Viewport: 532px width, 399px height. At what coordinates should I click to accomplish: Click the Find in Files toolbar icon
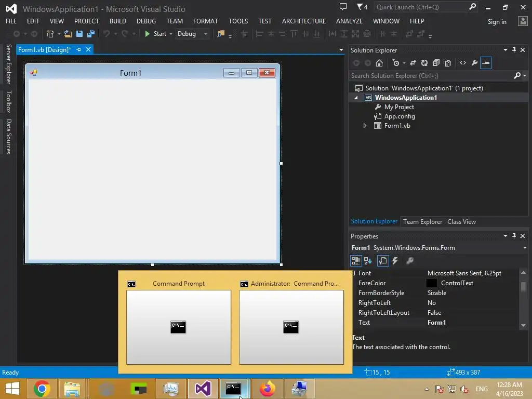click(x=221, y=34)
